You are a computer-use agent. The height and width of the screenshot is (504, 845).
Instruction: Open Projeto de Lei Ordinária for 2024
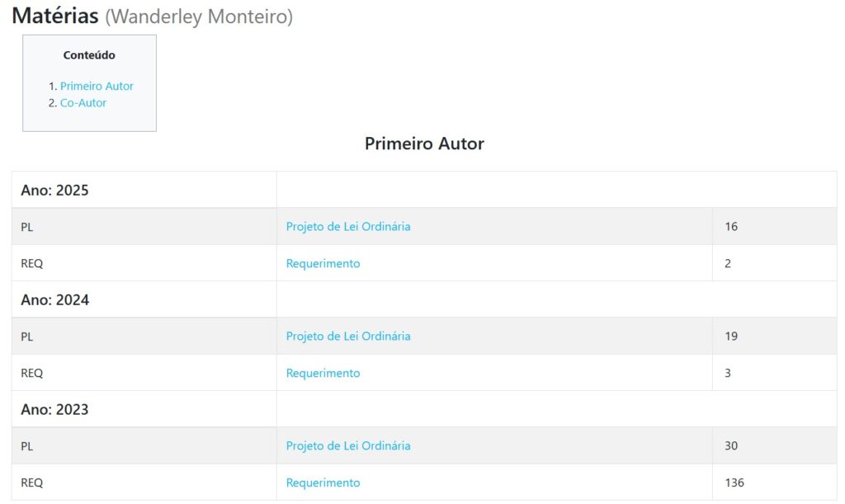(348, 336)
